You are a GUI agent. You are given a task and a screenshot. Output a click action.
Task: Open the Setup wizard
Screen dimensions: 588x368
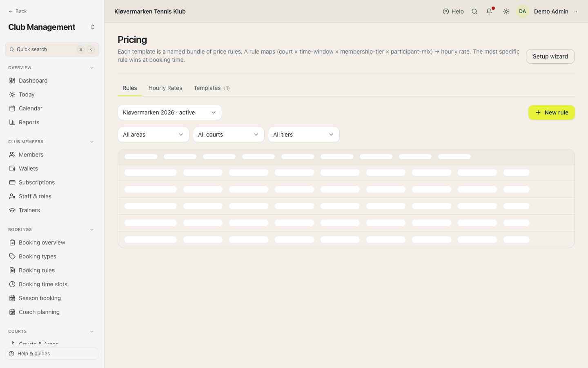pos(550,56)
